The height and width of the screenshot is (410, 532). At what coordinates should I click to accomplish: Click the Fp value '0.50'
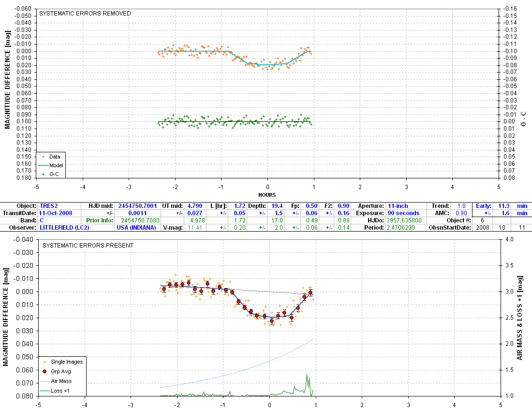coord(311,206)
